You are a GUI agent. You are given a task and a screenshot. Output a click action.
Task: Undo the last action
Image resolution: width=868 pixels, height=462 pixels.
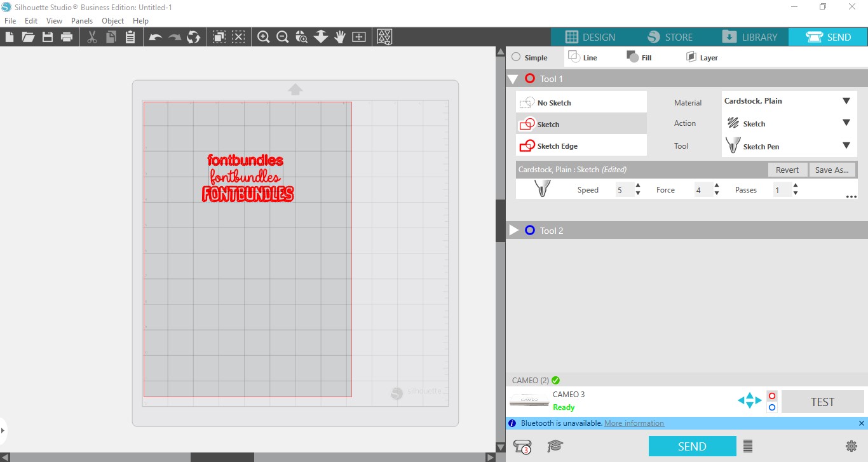(156, 37)
